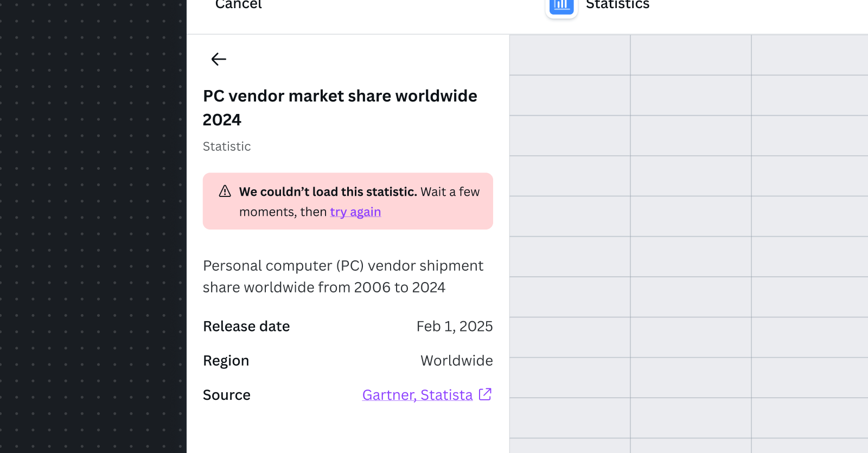Click the warning triangle icon in error banner
The height and width of the screenshot is (453, 868).
point(225,191)
